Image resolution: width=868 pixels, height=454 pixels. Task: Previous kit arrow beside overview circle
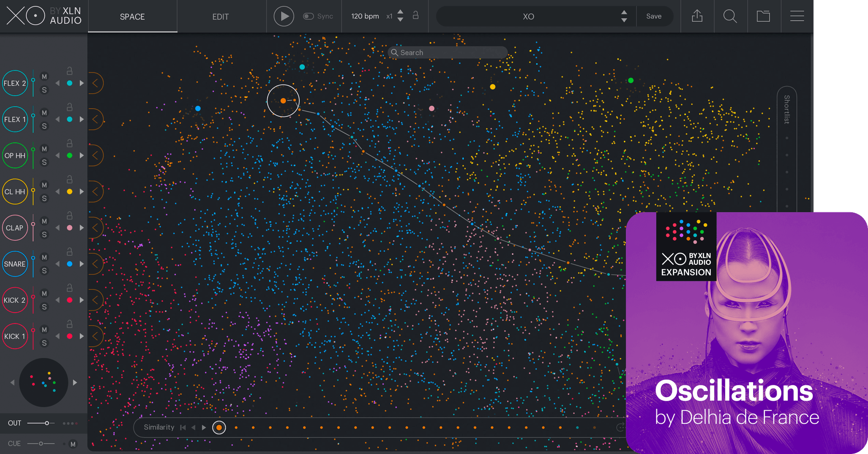pyautogui.click(x=12, y=383)
